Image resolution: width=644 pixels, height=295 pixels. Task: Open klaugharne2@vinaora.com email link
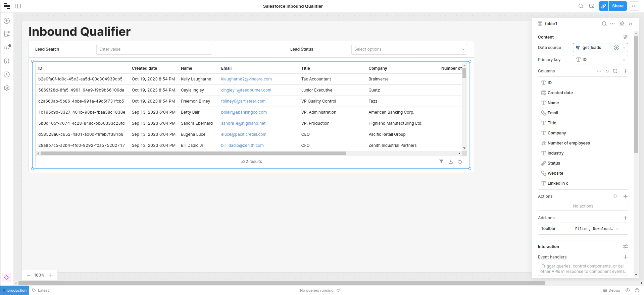(x=246, y=79)
